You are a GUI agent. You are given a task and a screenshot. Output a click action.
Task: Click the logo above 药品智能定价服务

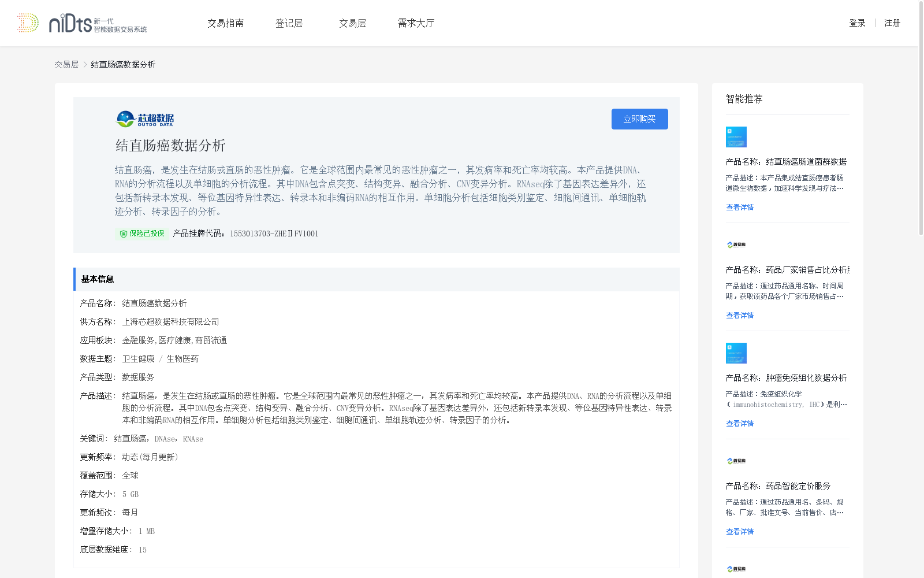pyautogui.click(x=736, y=461)
